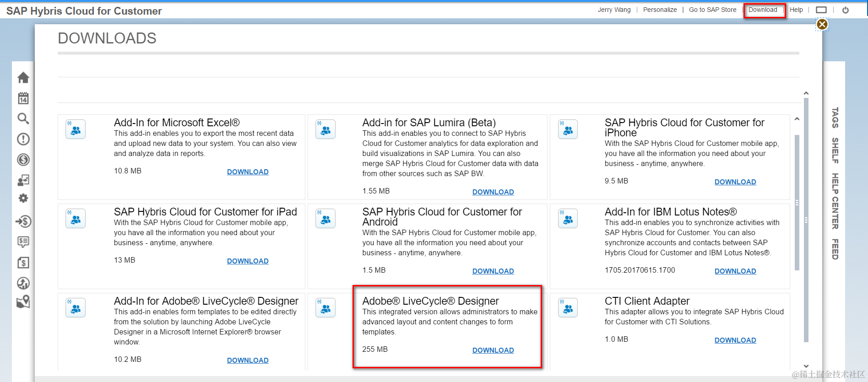868x382 pixels.
Task: Expand the HELP CENTER side panel
Action: pyautogui.click(x=835, y=201)
